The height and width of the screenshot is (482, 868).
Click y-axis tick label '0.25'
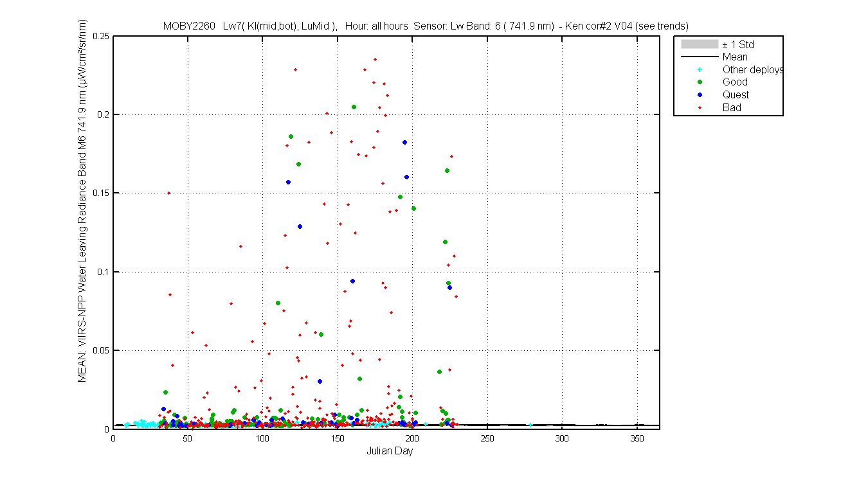pos(101,36)
